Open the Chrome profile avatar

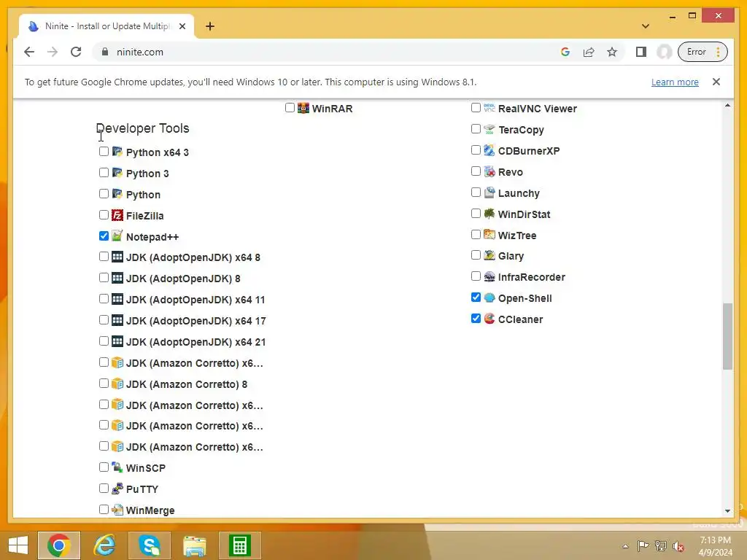click(664, 52)
